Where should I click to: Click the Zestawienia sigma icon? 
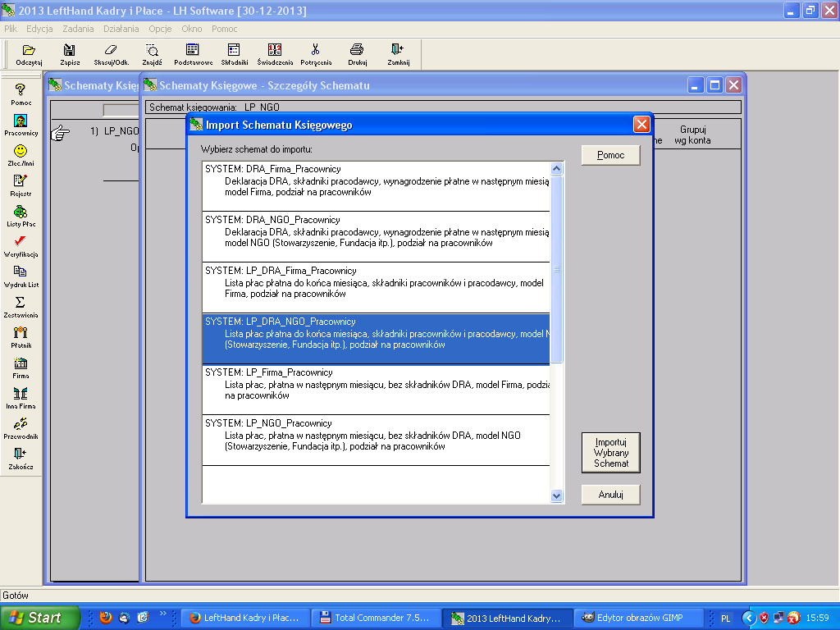(21, 307)
